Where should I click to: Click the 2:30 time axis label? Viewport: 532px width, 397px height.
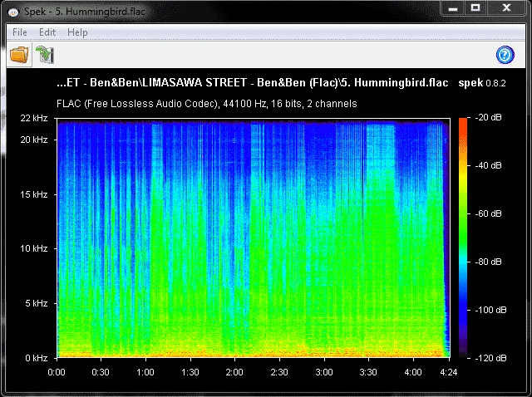[279, 372]
